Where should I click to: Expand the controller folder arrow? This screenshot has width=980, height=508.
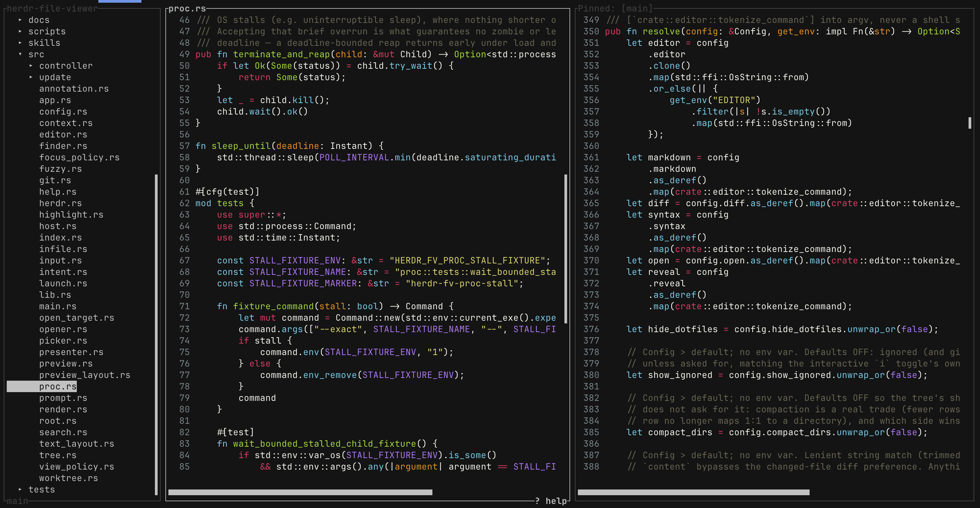point(31,65)
